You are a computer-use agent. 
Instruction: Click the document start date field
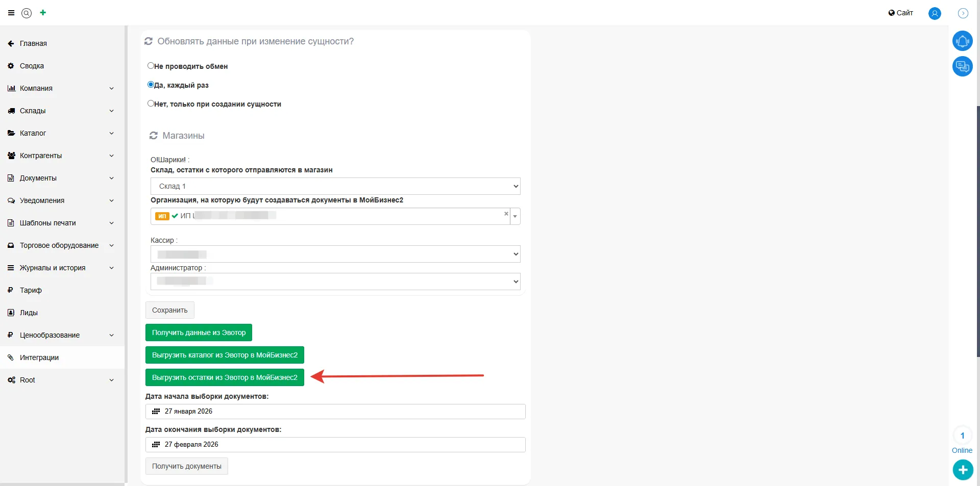(x=335, y=412)
